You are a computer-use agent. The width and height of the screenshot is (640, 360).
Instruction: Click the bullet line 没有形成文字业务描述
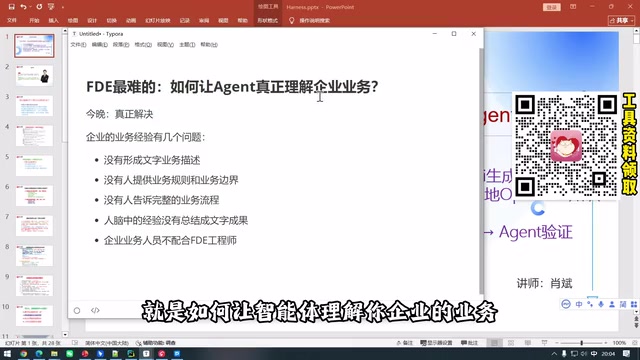152,160
